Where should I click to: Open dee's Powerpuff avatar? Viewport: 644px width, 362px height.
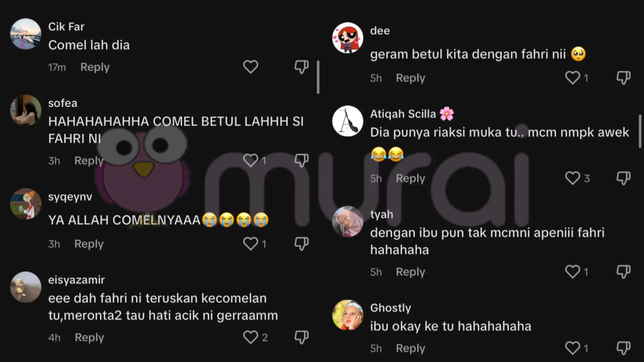tap(347, 38)
